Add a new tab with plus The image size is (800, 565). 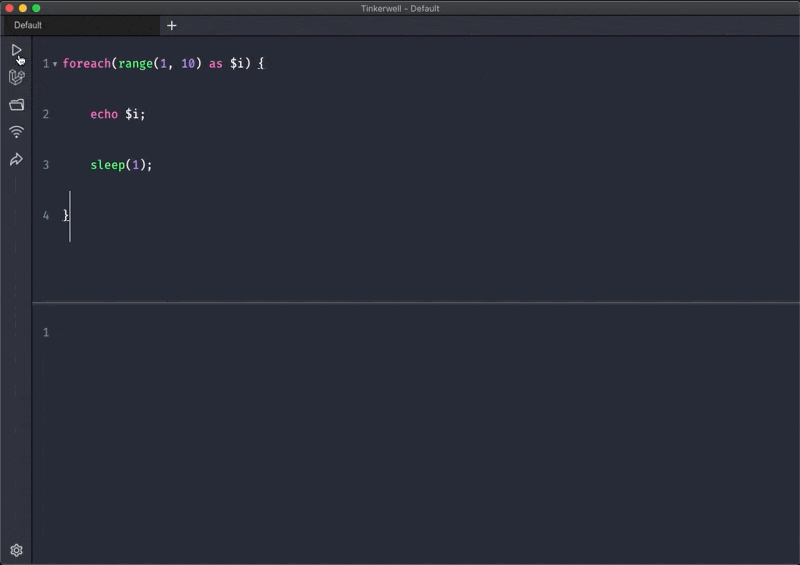[171, 26]
